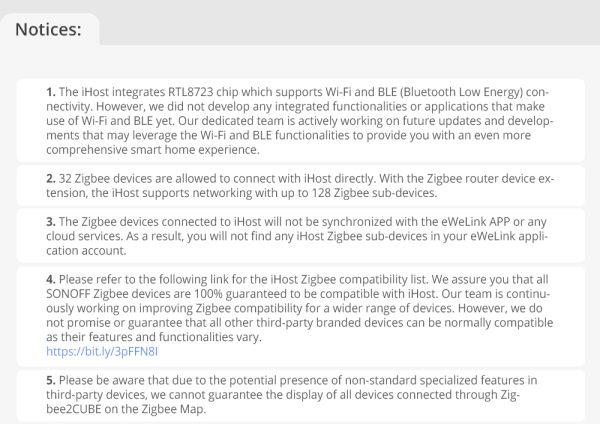
Task: Select notice 4 about the compatibility list
Action: click(300, 310)
